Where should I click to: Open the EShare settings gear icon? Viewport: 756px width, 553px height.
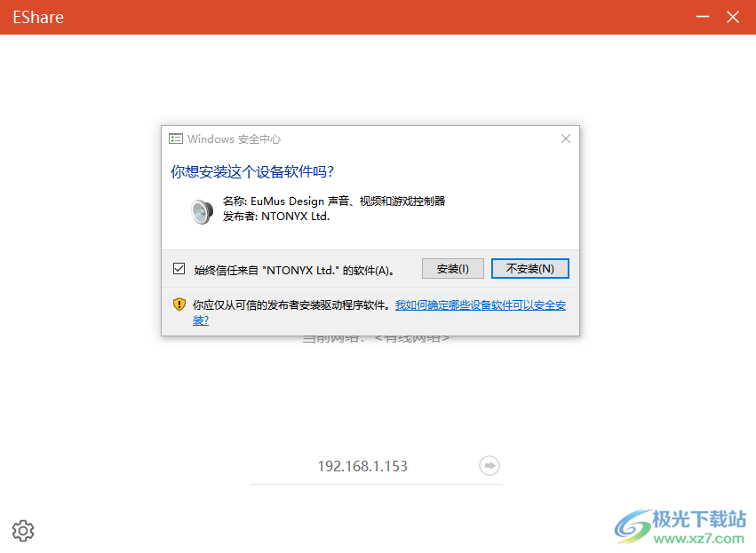tap(23, 530)
